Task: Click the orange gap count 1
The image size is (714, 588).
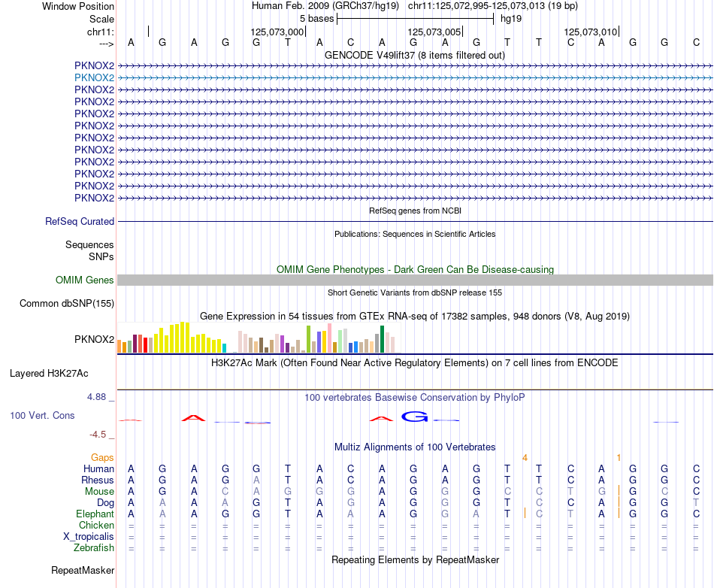Action: [619, 458]
